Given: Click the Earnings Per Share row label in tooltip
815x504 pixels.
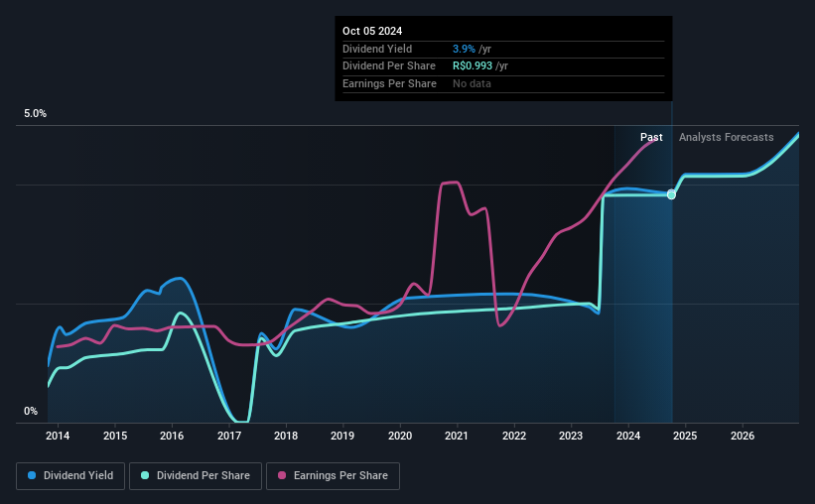Looking at the screenshot, I should (389, 83).
